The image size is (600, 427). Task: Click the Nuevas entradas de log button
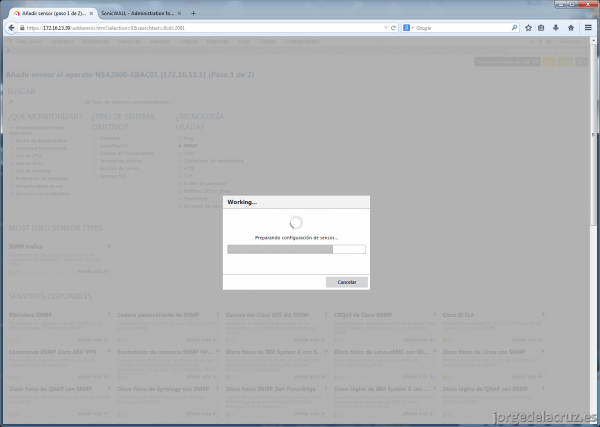point(507,62)
